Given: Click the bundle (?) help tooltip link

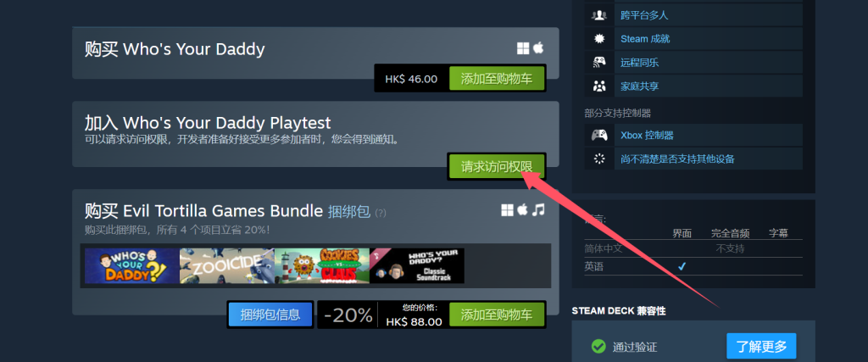Looking at the screenshot, I should [x=381, y=213].
